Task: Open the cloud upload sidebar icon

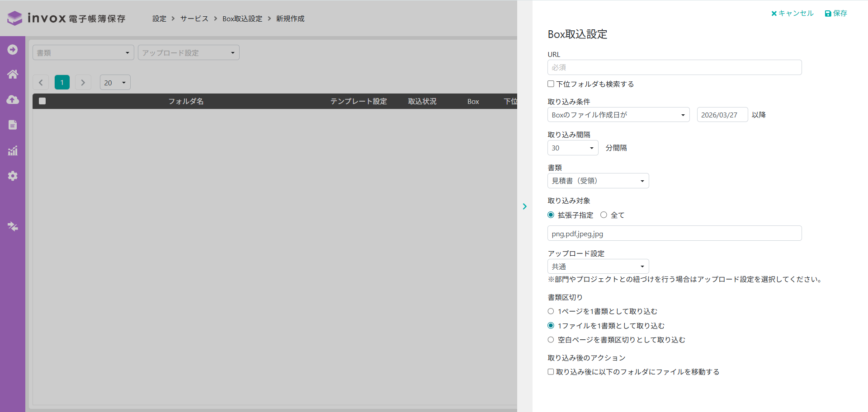Action: click(13, 100)
